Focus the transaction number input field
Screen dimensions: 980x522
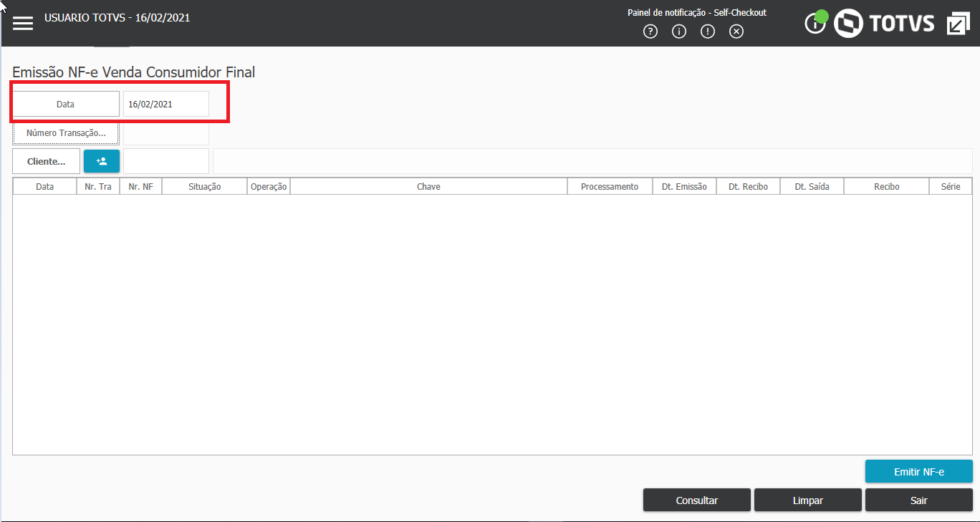166,133
